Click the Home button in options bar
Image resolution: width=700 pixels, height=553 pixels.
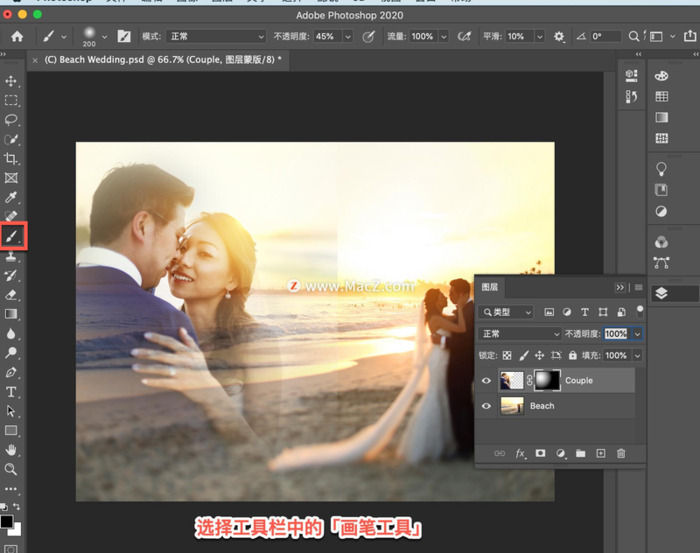(x=17, y=36)
